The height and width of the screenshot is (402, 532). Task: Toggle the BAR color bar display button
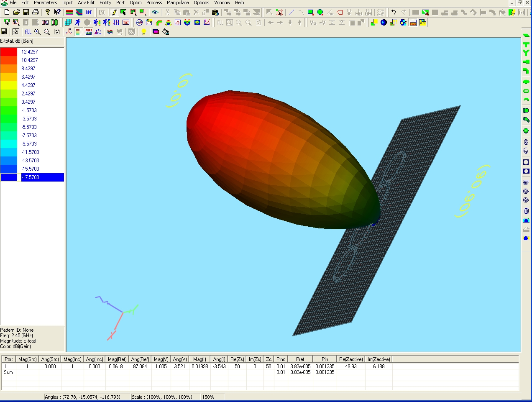(413, 23)
